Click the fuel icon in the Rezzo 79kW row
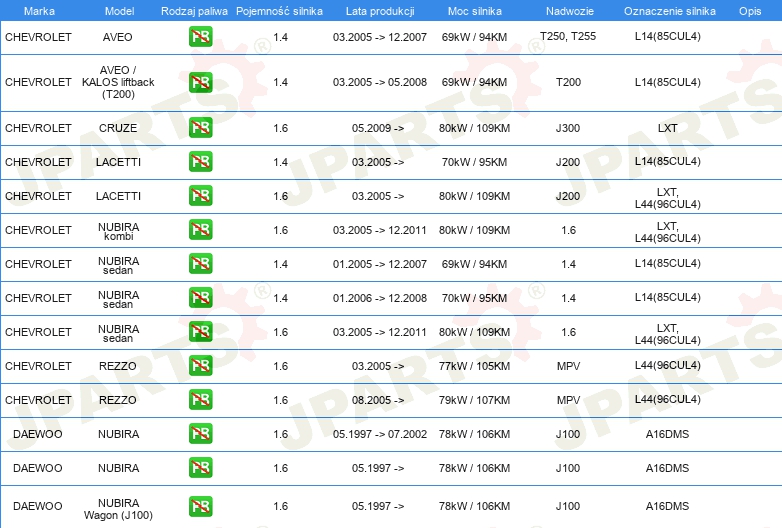 click(x=200, y=399)
